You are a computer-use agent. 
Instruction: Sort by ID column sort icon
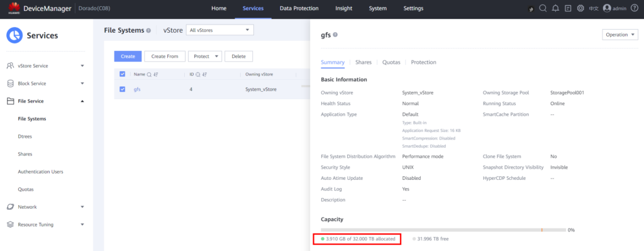[x=204, y=74]
